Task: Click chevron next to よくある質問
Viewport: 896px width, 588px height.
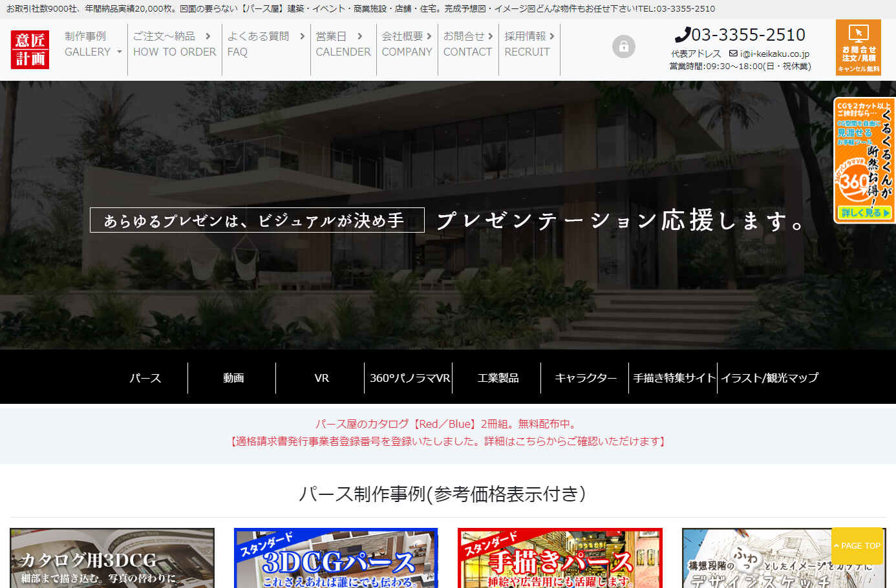Action: pyautogui.click(x=302, y=36)
